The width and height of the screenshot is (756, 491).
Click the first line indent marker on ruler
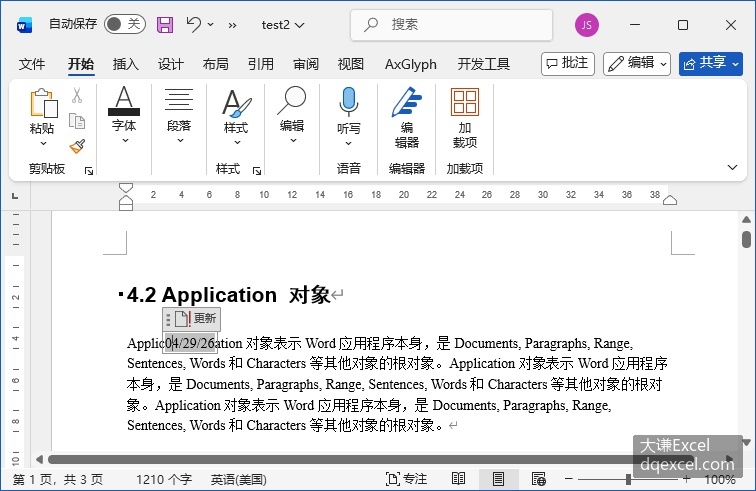[x=126, y=188]
